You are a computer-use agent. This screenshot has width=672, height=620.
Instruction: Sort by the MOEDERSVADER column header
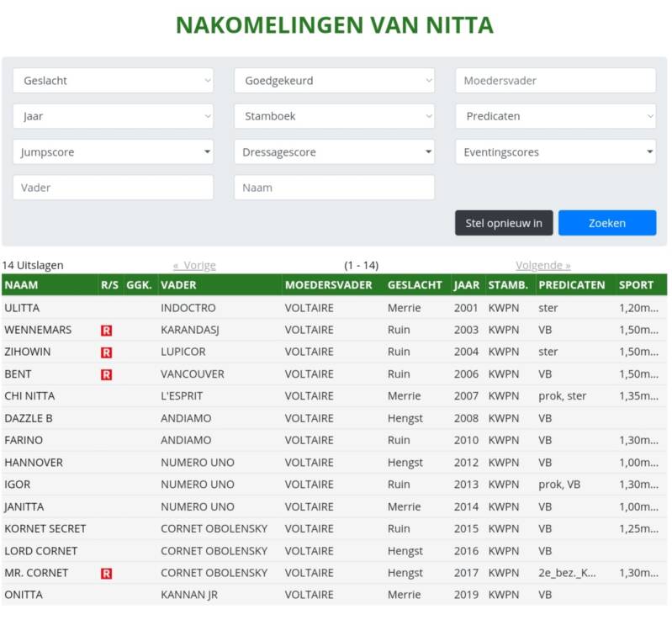point(328,285)
